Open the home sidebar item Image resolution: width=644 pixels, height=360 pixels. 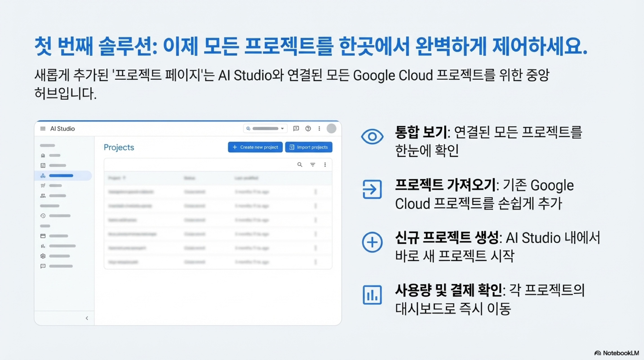[x=43, y=155]
